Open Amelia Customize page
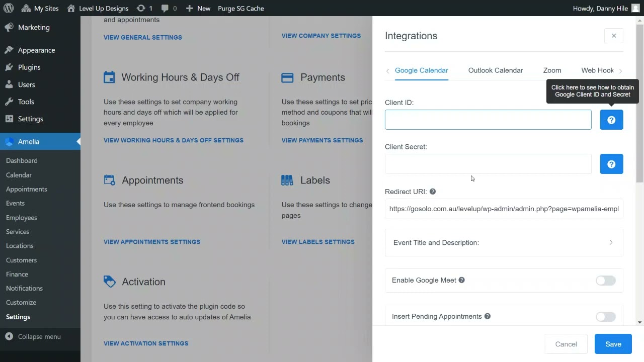The image size is (644, 362). click(x=21, y=302)
